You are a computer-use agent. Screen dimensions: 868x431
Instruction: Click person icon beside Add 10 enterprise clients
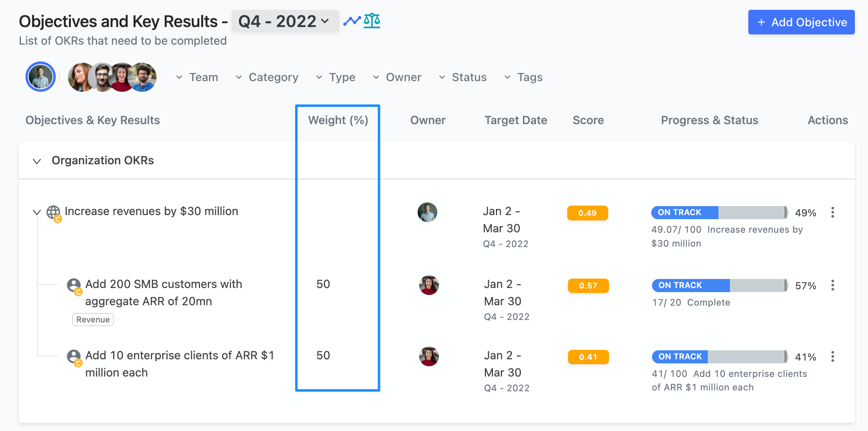74,357
